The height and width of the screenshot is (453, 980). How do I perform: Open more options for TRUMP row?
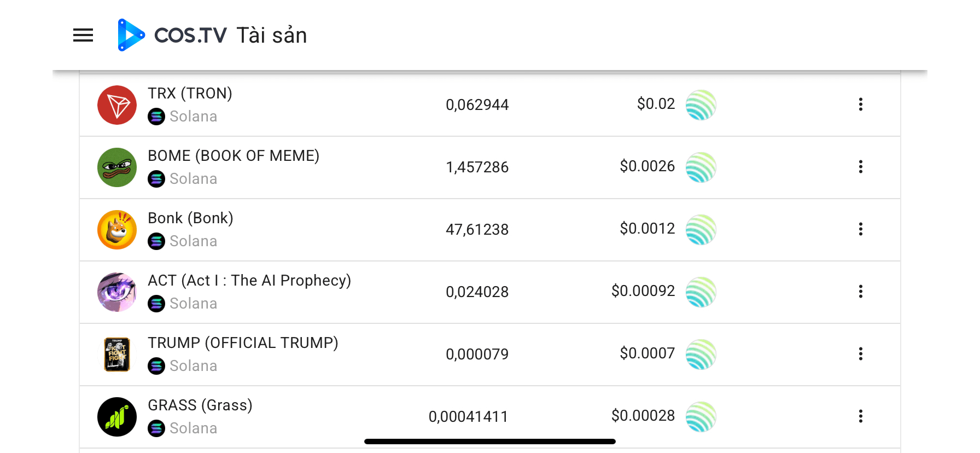coord(861,354)
